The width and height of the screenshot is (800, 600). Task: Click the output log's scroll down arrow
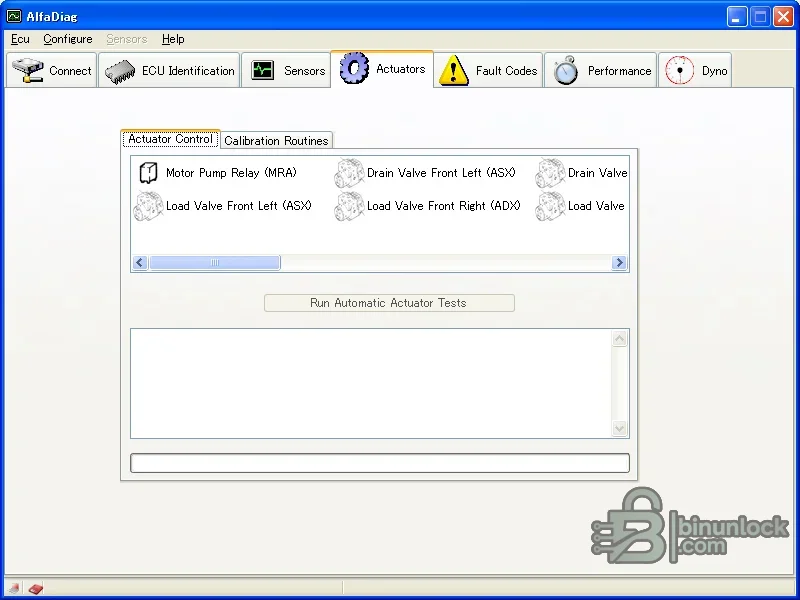click(x=619, y=428)
